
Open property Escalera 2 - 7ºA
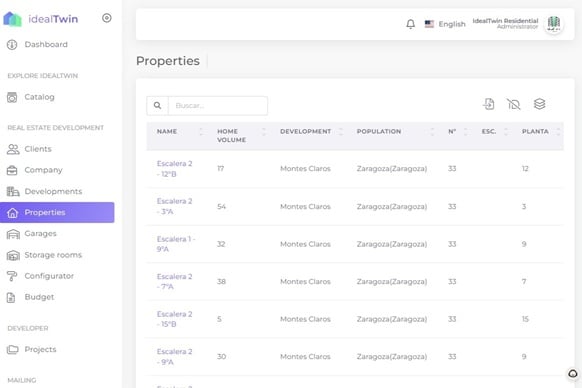coord(174,281)
